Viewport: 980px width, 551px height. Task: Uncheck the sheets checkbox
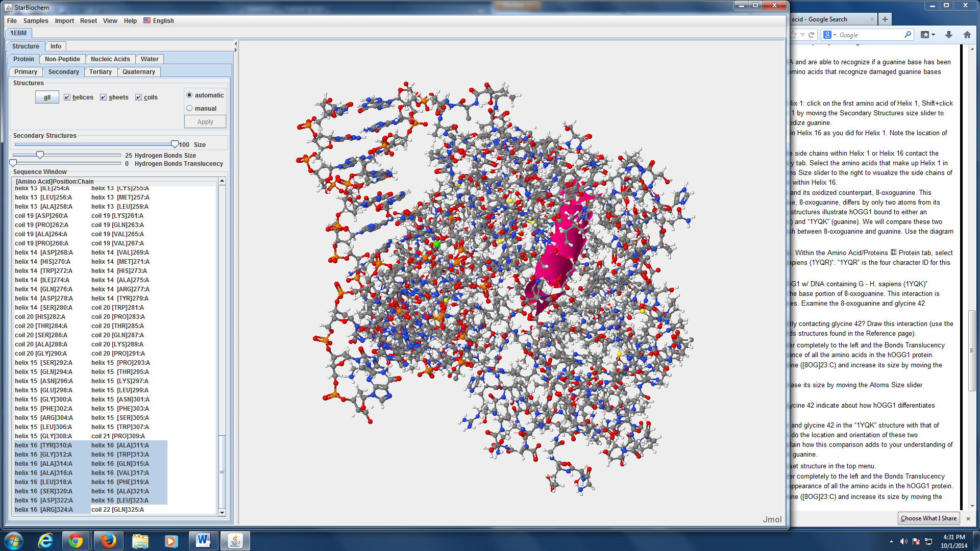[103, 97]
